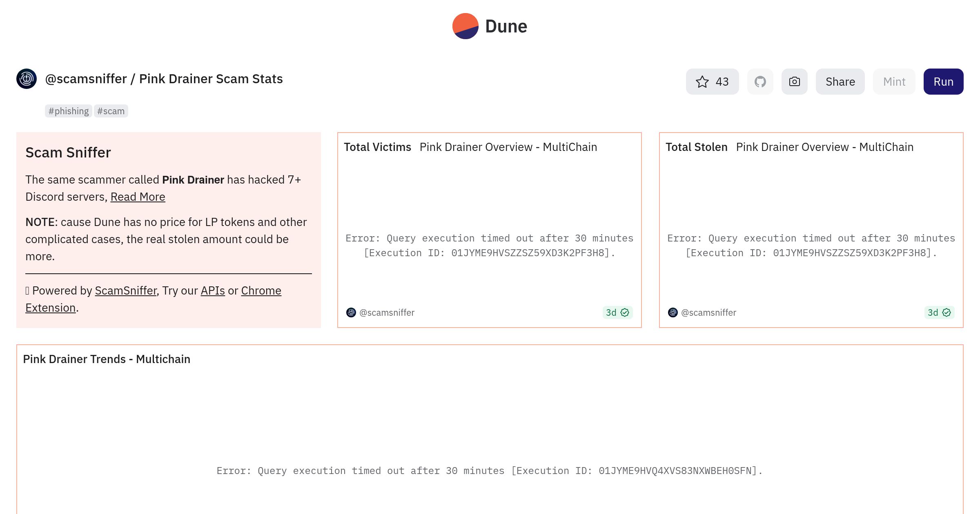This screenshot has height=514, width=980.
Task: Open Pink Drainer Trends - Multichain title
Action: [x=107, y=359]
